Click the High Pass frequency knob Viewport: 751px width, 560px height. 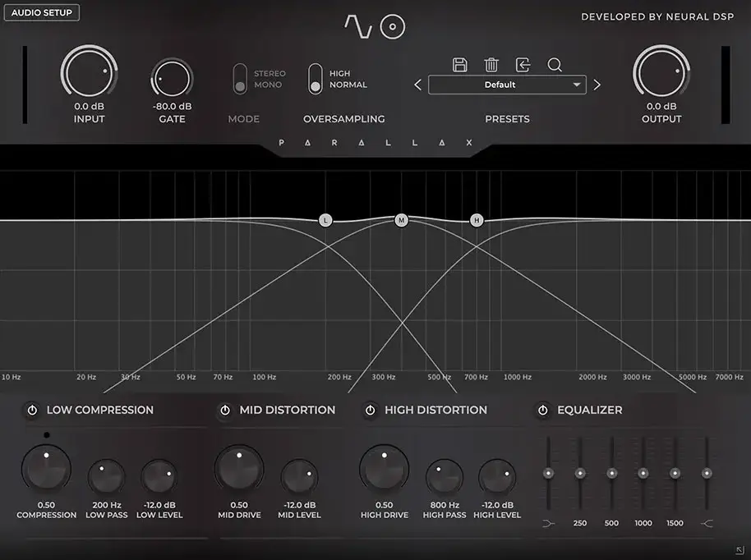445,477
